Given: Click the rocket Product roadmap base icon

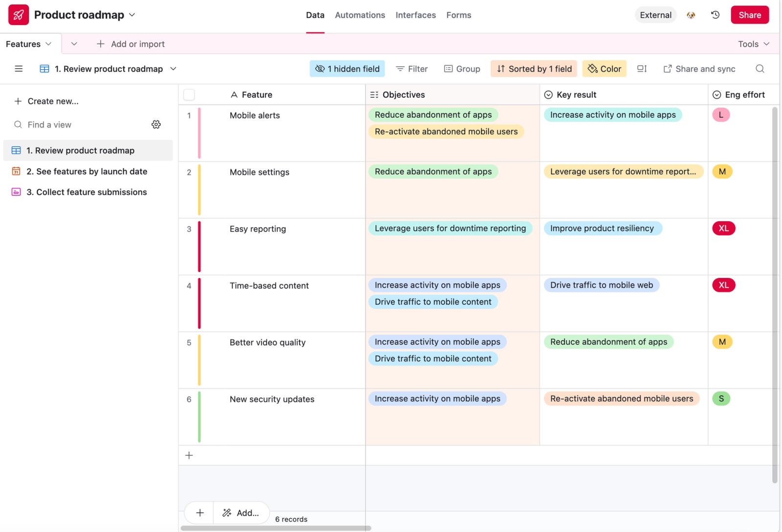Looking at the screenshot, I should (19, 15).
